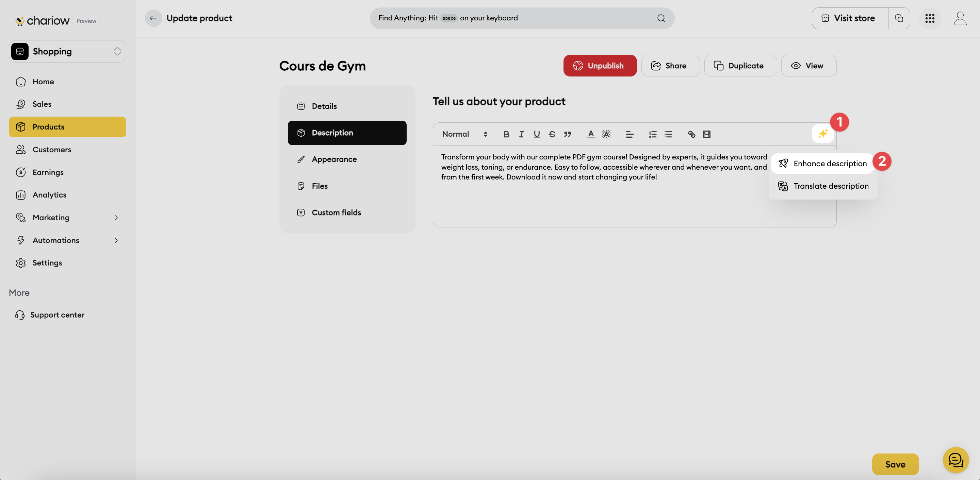This screenshot has height=480, width=980.
Task: Select the Description section tab
Action: [x=347, y=133]
